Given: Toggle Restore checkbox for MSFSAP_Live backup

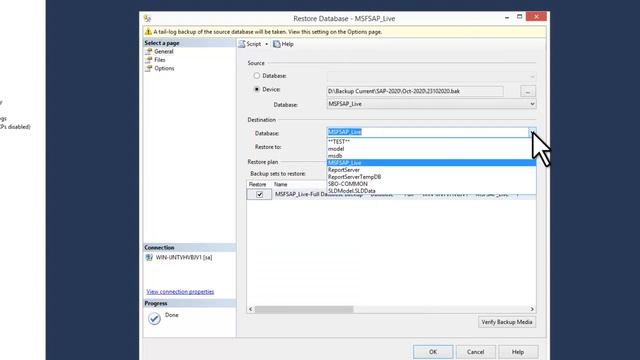Looking at the screenshot, I should pyautogui.click(x=260, y=195).
